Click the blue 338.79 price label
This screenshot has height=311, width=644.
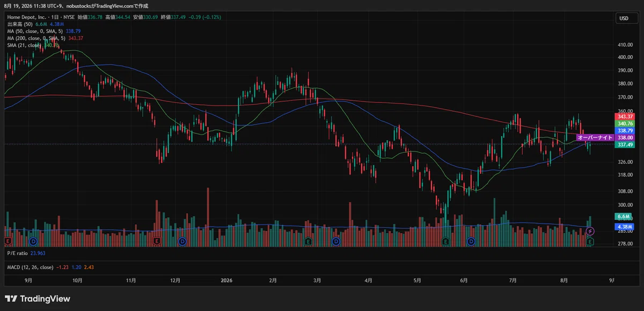[x=624, y=130]
